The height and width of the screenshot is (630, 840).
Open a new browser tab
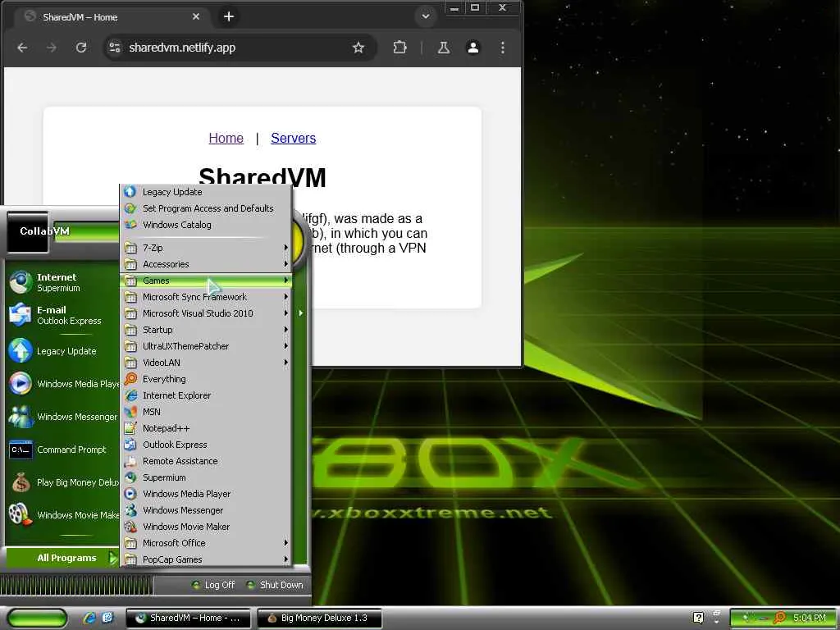(229, 16)
